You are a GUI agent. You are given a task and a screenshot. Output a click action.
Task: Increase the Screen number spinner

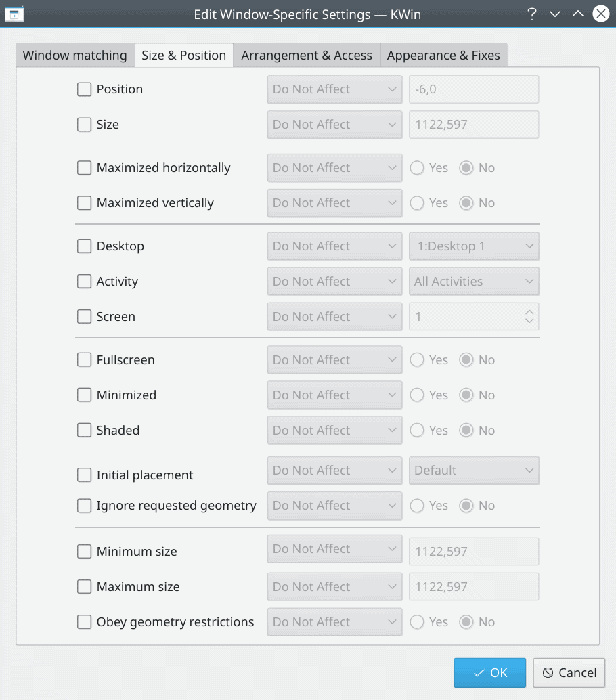click(529, 311)
